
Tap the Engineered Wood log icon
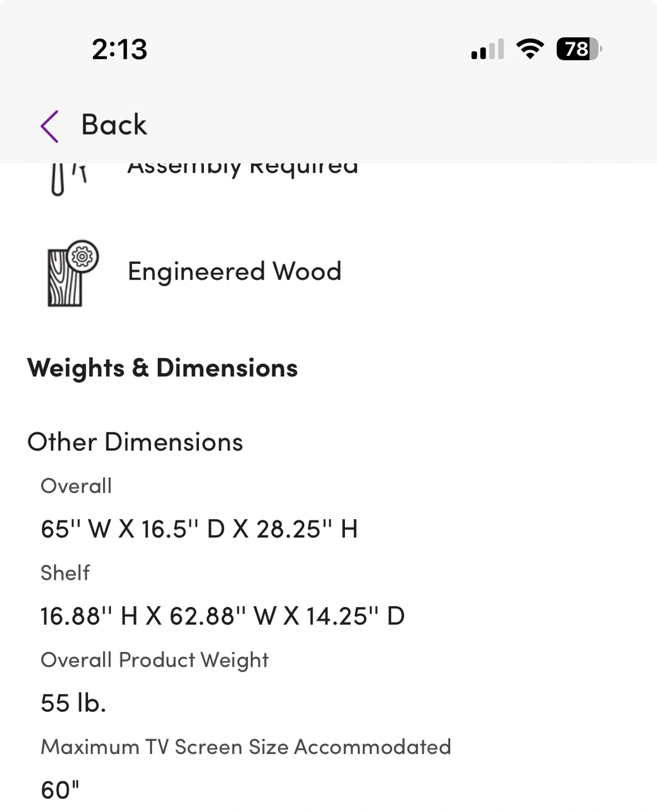[x=73, y=273]
